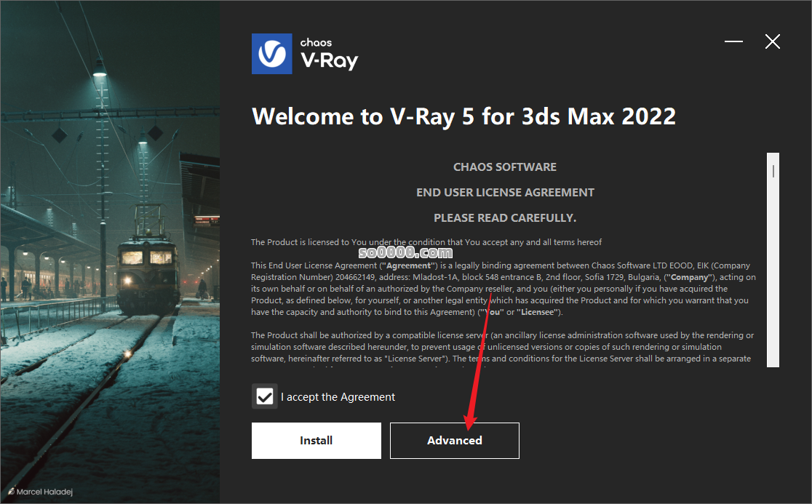Click the CHAOS SOFTWARE heading text
Viewport: 812px width, 504px height.
(505, 167)
